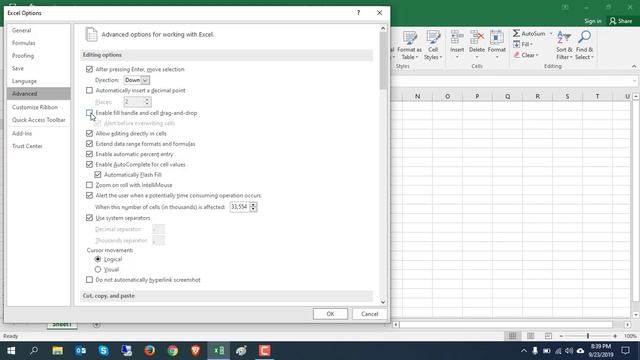Screen dimensions: 640x360
Task: Click the AutoSum sigma icon
Action: 516,33
